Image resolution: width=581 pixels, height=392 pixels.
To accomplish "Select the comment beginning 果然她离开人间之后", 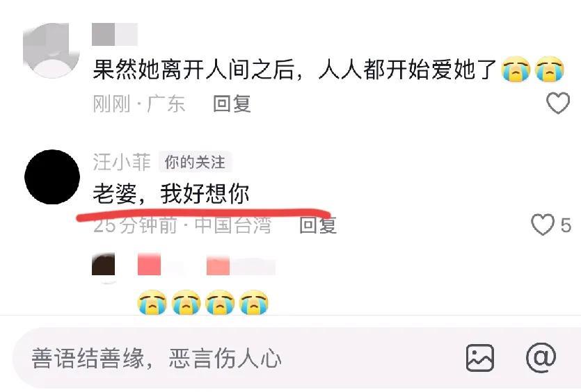I will 328,70.
